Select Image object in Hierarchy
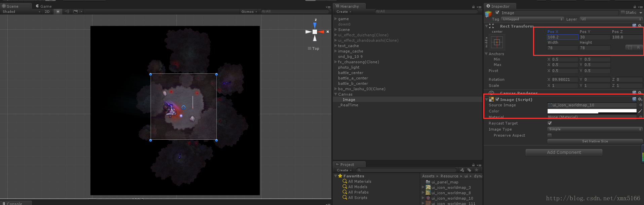Viewport: 644px width, 205px height. 349,100
